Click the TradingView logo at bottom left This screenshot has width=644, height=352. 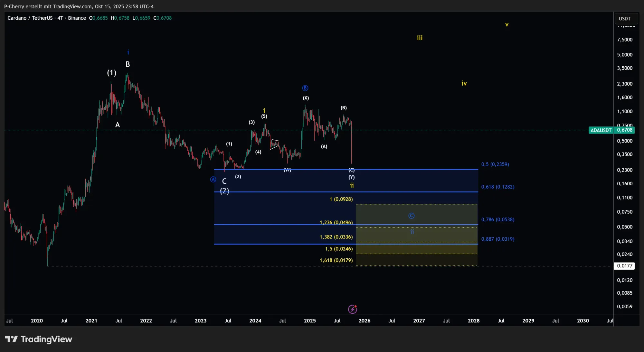click(x=39, y=339)
